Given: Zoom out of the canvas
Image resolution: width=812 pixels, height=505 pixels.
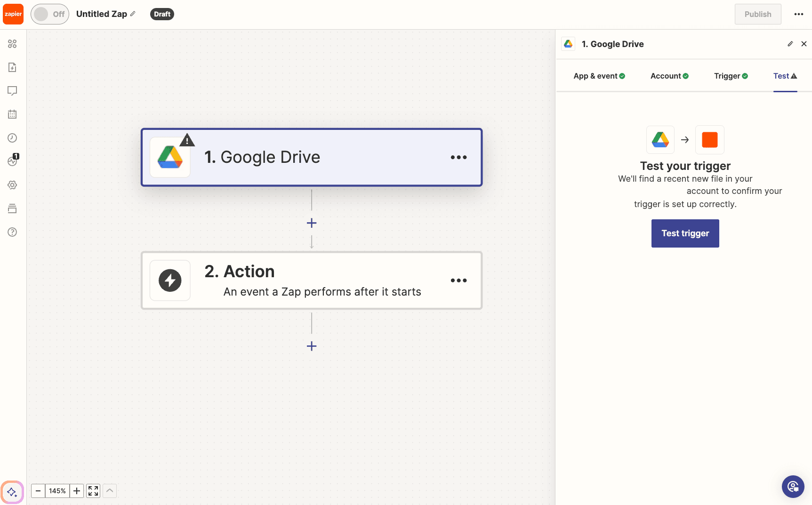Looking at the screenshot, I should 38,491.
